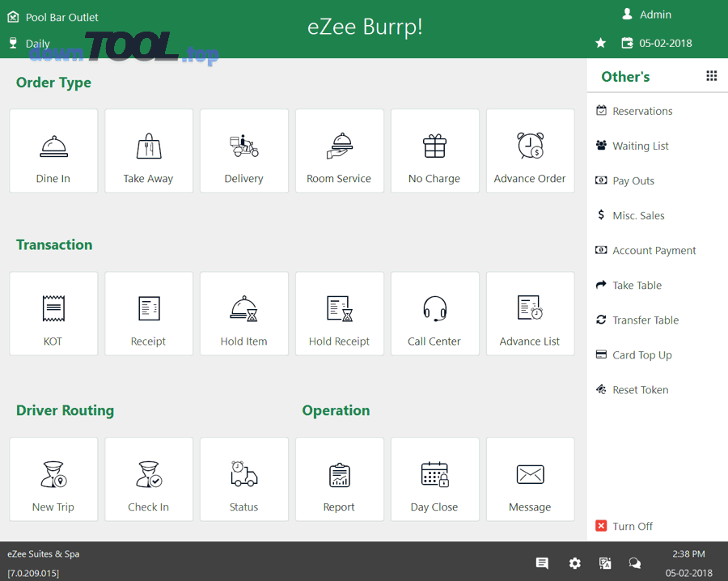Screen dimensions: 728x581
Task: Select the Take Away order tile
Action: coord(149,151)
